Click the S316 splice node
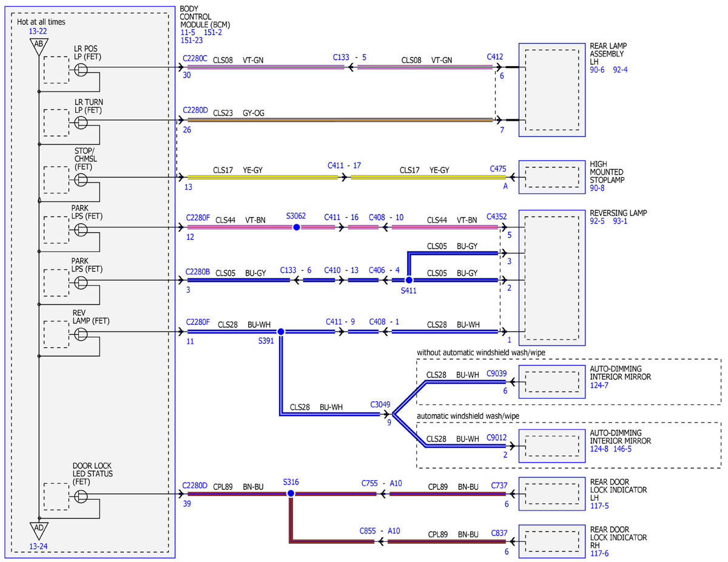The width and height of the screenshot is (728, 562). coord(291,494)
